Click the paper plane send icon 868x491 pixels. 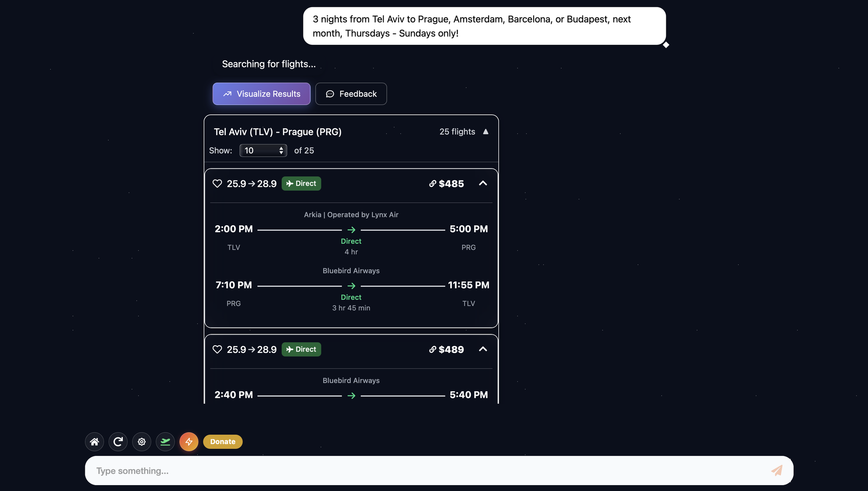pyautogui.click(x=776, y=471)
